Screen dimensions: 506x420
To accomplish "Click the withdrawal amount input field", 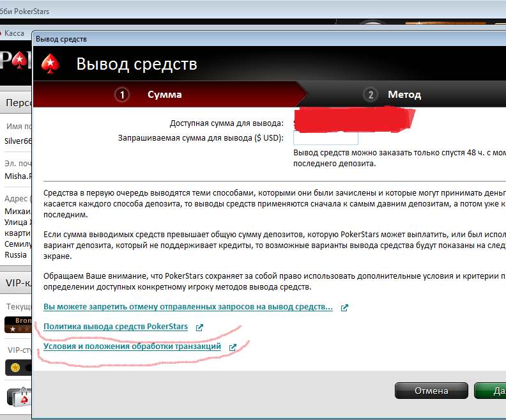I will [326, 138].
